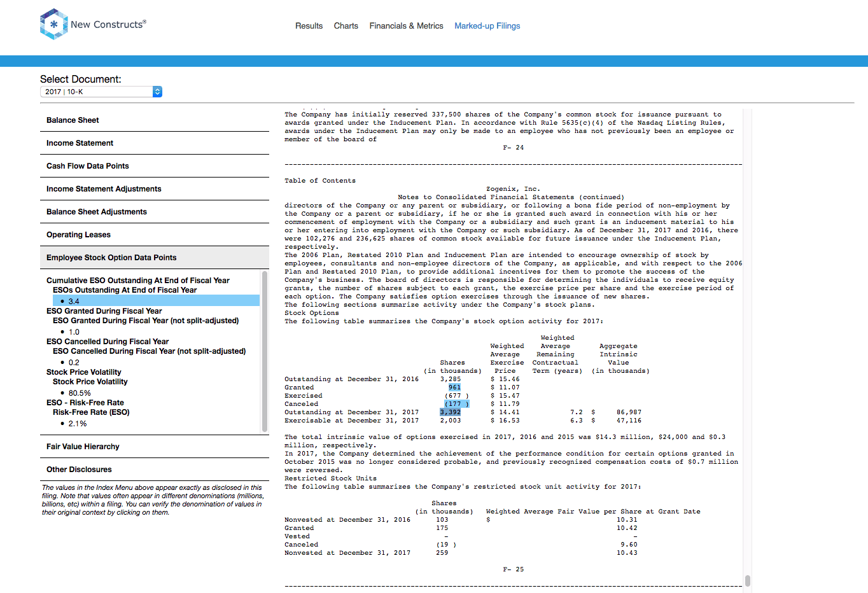Click the Stock Price Volatility heading
This screenshot has width=868, height=593.
(x=83, y=372)
